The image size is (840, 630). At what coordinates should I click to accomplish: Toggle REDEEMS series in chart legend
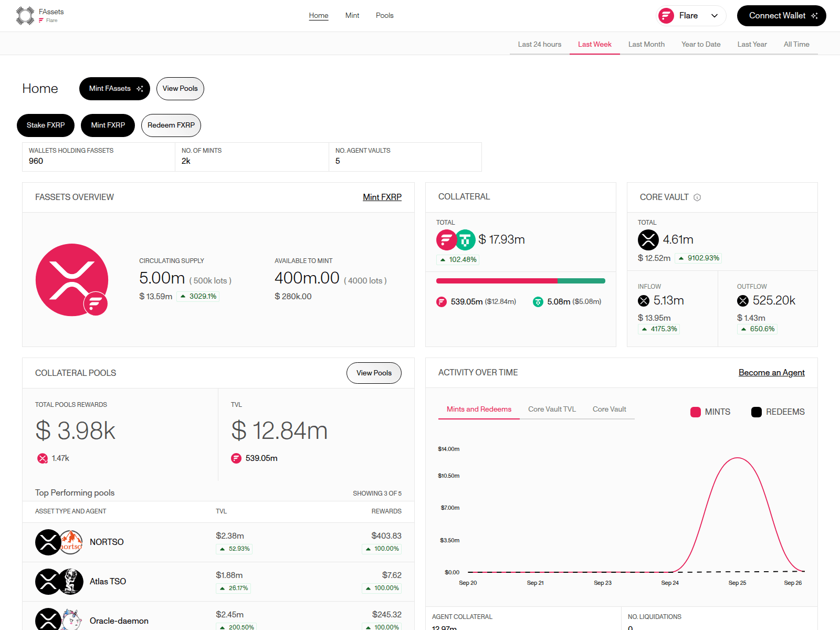(778, 412)
